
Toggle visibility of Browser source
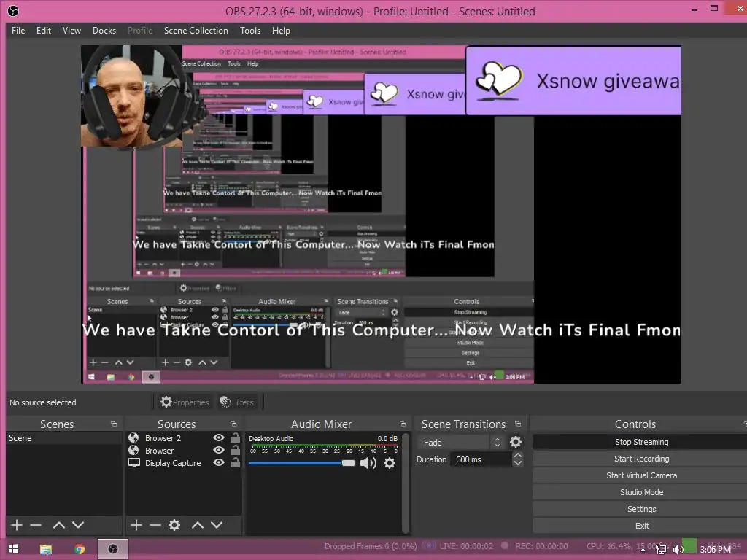tap(219, 450)
